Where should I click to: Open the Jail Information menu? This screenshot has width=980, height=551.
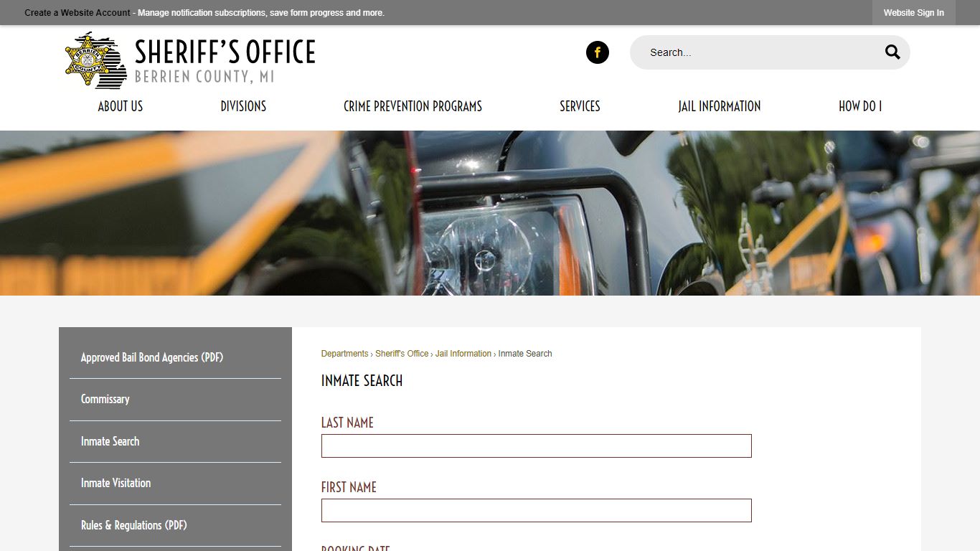pos(719,106)
